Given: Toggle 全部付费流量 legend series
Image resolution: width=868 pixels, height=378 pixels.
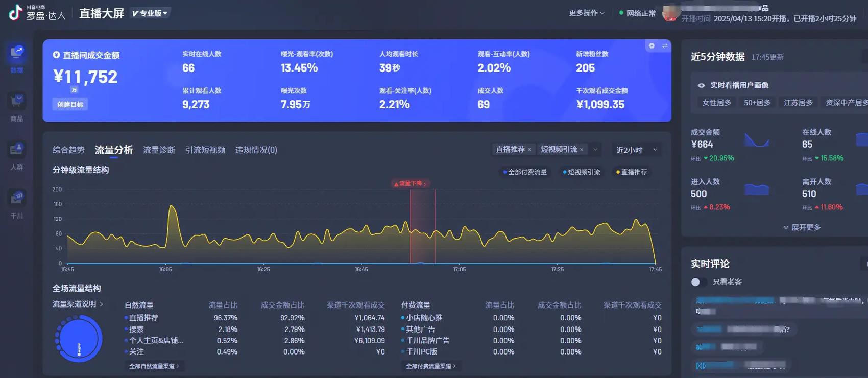Looking at the screenshot, I should click(x=525, y=172).
